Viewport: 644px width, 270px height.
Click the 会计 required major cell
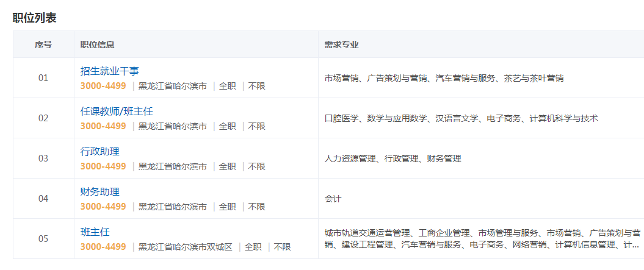click(x=333, y=199)
